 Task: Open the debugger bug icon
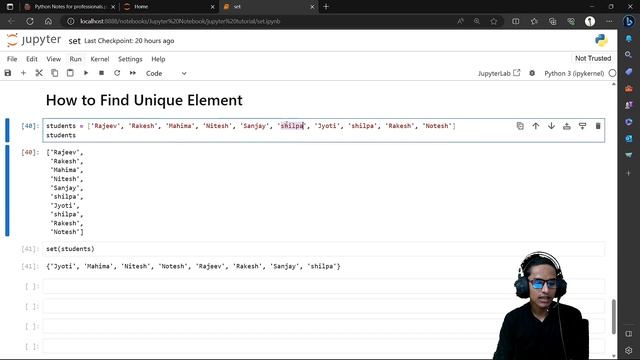tap(532, 73)
